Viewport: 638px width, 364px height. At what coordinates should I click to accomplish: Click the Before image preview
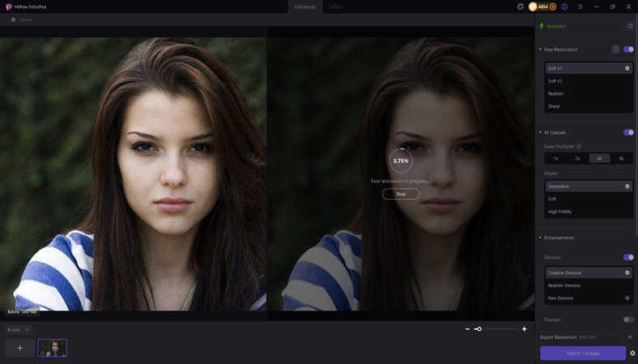(x=133, y=174)
